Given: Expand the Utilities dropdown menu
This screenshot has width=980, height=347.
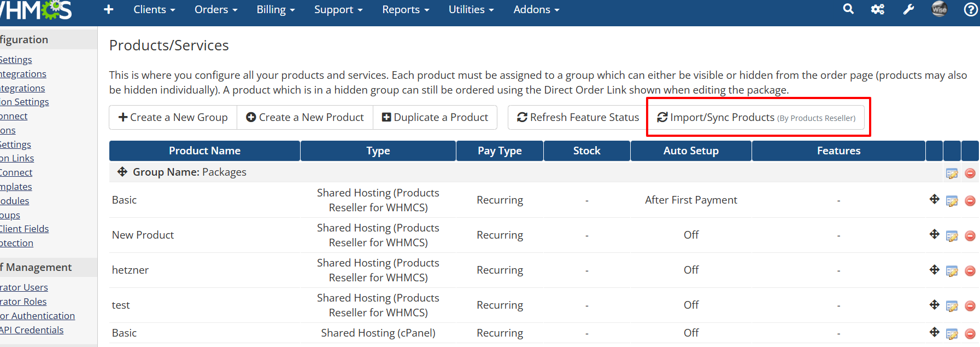Looking at the screenshot, I should coord(471,9).
